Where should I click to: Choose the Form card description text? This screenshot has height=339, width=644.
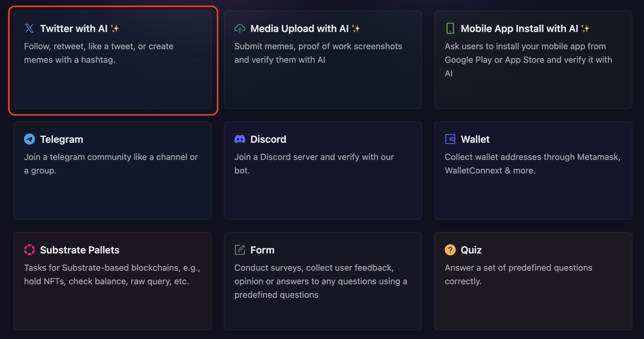point(320,281)
